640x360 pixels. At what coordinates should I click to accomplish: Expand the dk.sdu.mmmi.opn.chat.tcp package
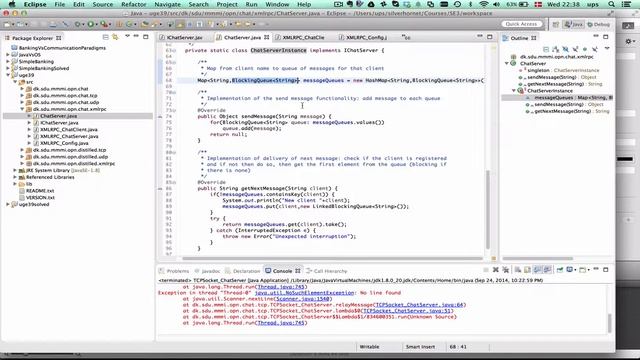click(x=22, y=96)
